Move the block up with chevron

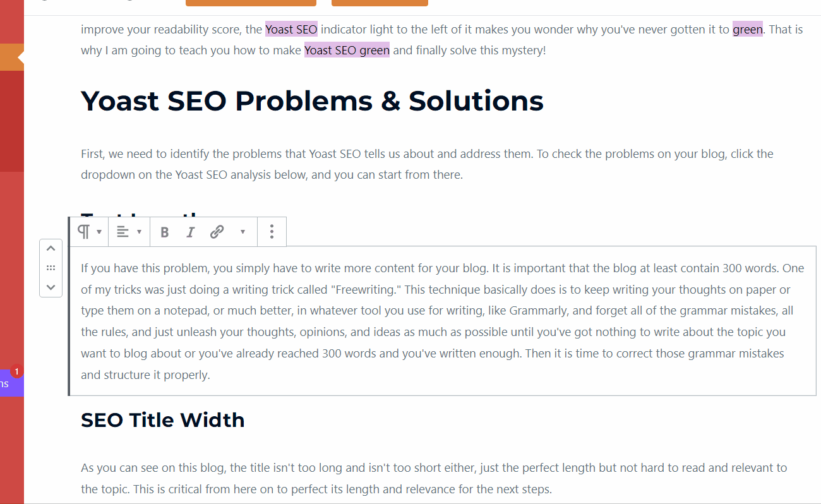point(51,249)
